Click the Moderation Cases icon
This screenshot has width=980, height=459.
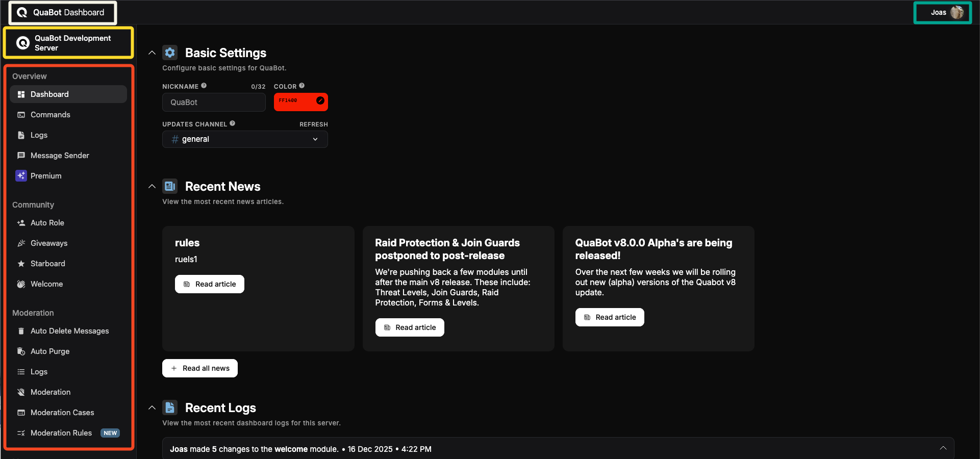(x=21, y=413)
